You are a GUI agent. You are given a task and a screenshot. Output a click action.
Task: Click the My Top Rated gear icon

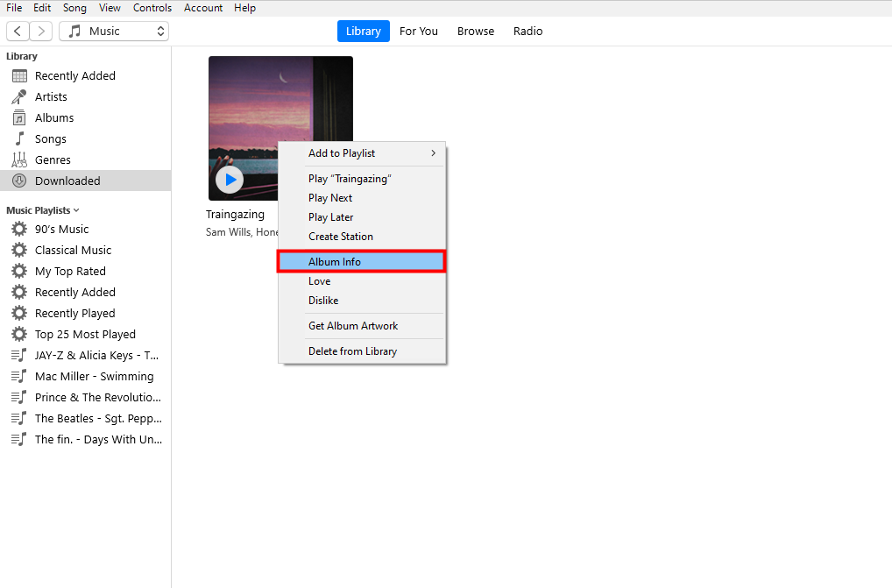[x=19, y=272]
